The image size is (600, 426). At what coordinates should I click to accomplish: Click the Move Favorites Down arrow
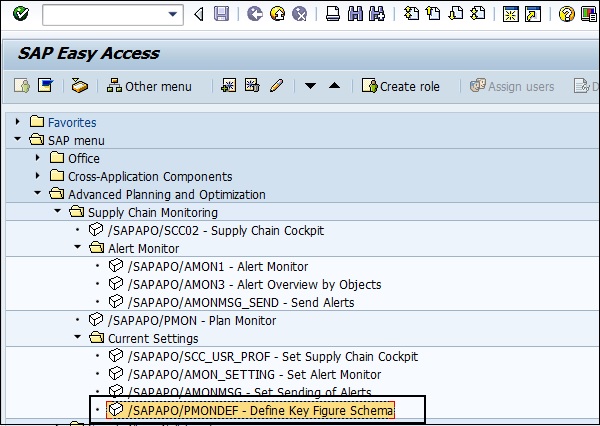[310, 86]
